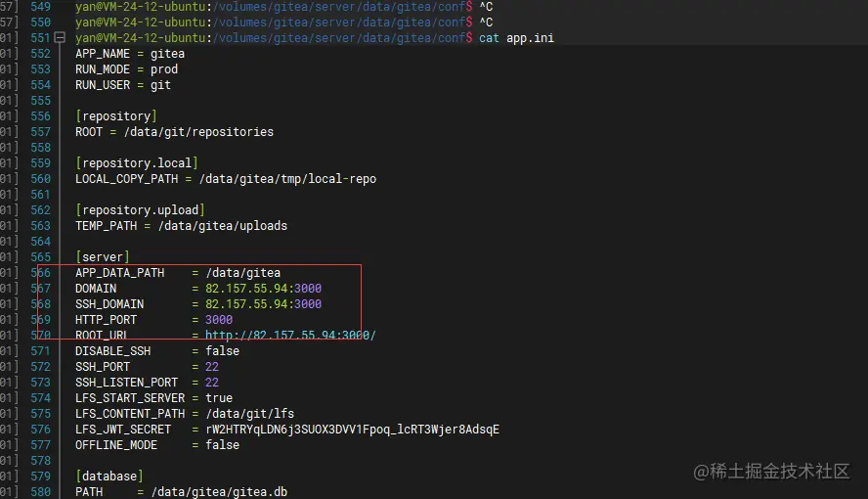
Task: Click the SSH_LISTEN_PORT key
Action: (x=127, y=383)
